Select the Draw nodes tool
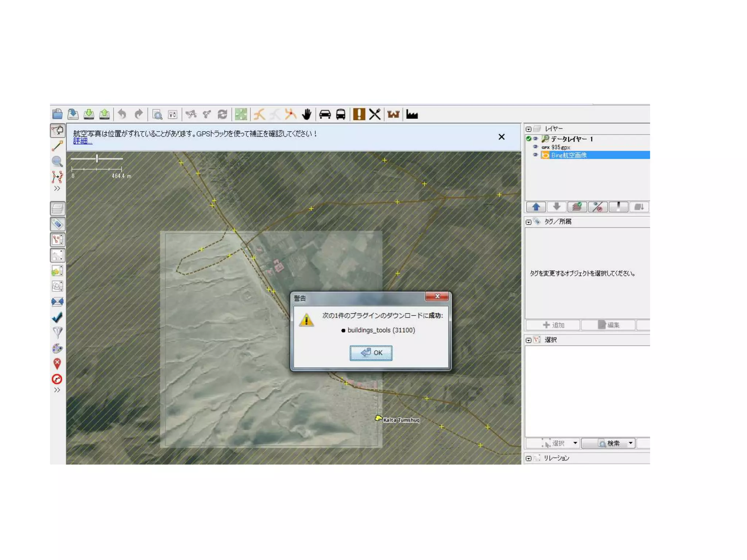Screen dimensions: 747x560 57,146
